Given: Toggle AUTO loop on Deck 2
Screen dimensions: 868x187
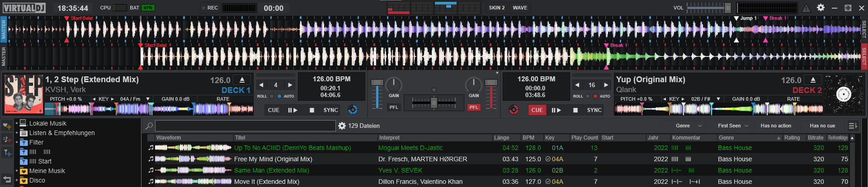Looking at the screenshot, I should click(x=595, y=96).
